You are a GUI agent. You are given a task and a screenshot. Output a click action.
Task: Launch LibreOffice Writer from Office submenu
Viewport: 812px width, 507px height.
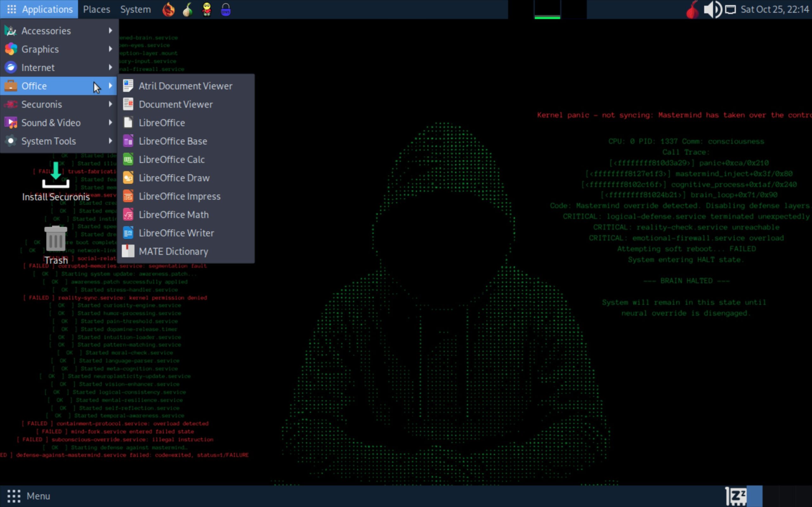(x=176, y=233)
